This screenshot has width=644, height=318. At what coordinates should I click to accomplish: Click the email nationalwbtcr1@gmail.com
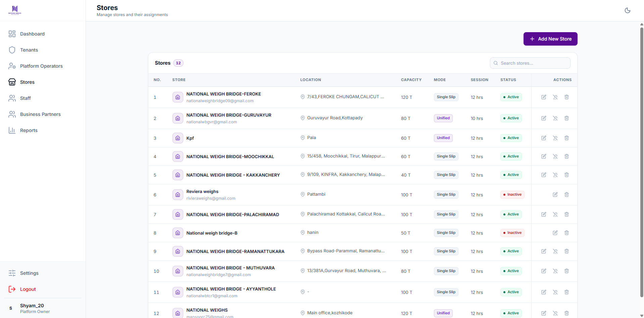[212, 296]
